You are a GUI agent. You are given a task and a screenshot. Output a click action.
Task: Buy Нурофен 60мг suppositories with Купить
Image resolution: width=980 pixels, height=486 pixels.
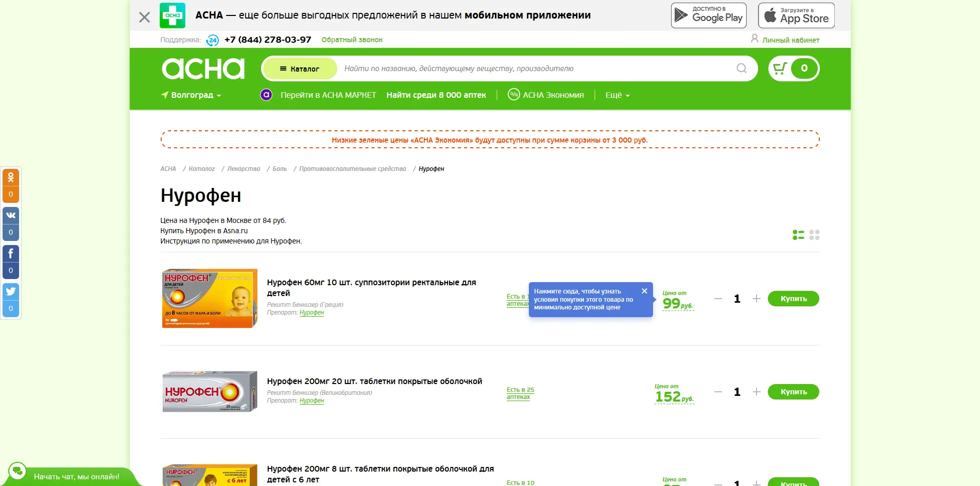point(793,299)
